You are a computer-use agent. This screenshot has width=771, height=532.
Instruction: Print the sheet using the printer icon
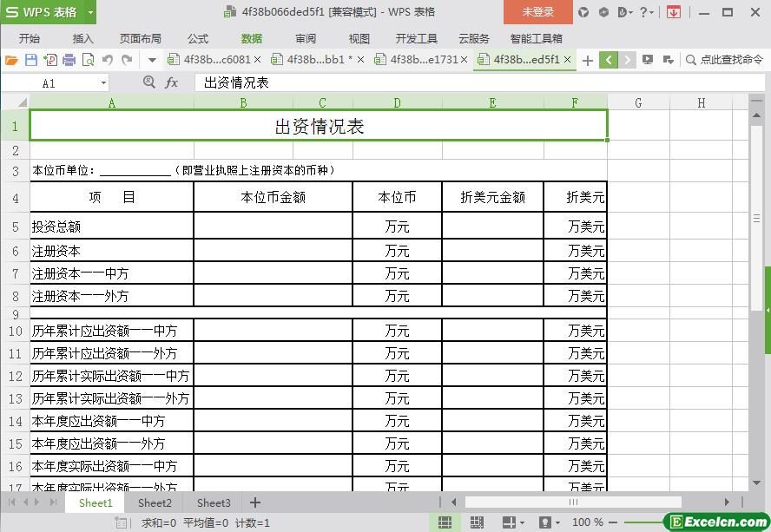pyautogui.click(x=69, y=60)
